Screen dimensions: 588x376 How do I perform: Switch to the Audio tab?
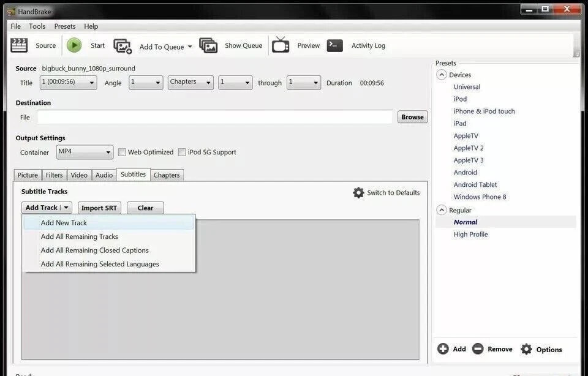pyautogui.click(x=103, y=175)
